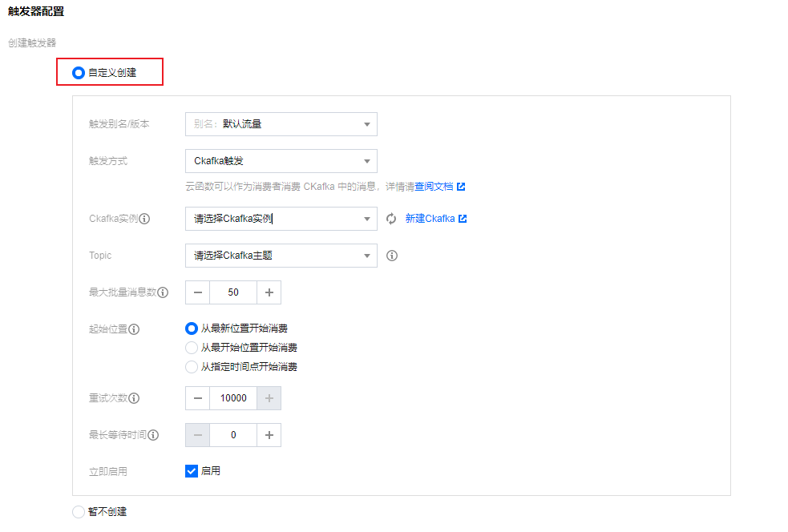This screenshot has width=788, height=532.
Task: Click the 最长等待时间 input showing 0
Action: coord(233,435)
